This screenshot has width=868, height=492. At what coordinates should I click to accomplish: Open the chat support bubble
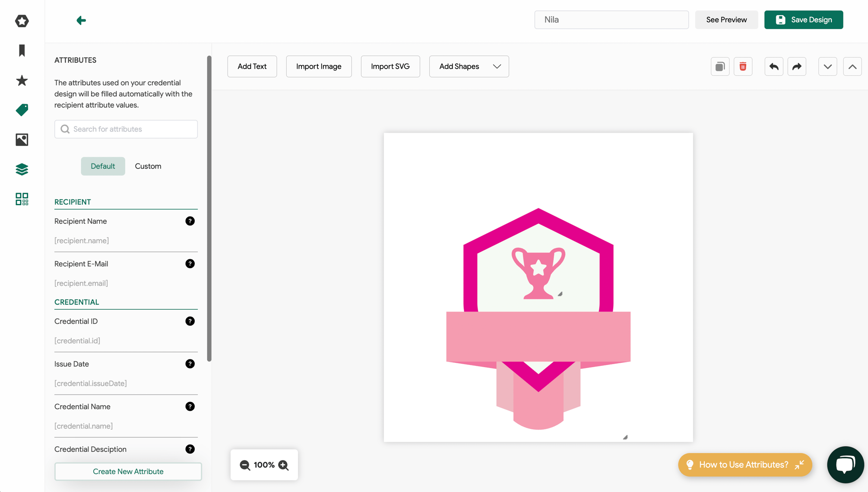[x=845, y=465]
